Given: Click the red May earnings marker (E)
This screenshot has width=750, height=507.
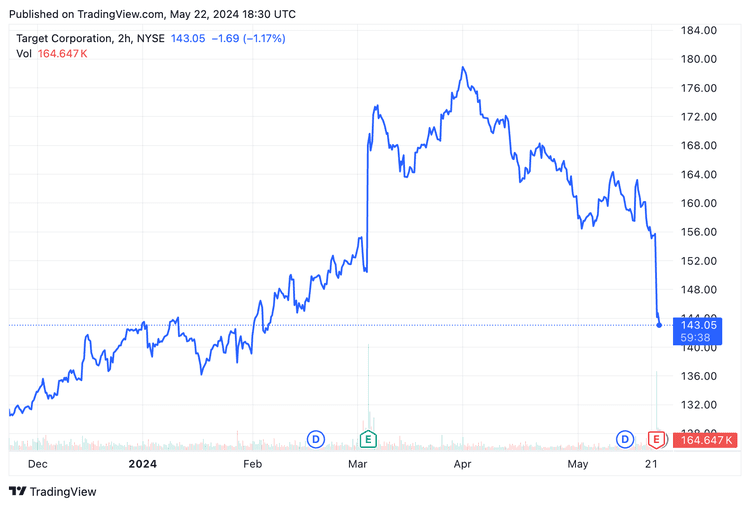Looking at the screenshot, I should 657,439.
